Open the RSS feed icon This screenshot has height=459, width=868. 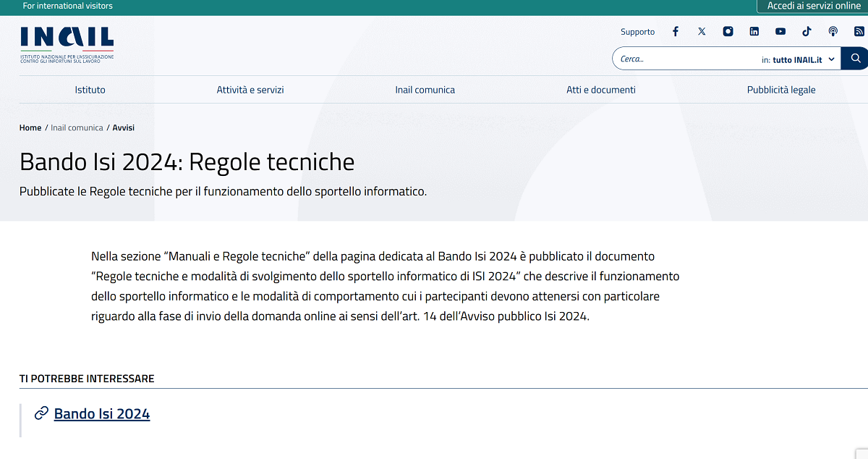coord(859,31)
